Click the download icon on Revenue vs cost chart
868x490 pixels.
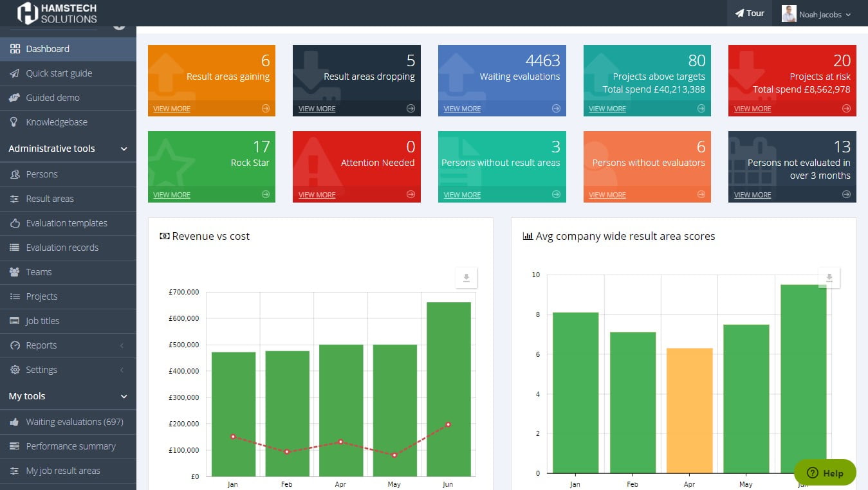tap(466, 278)
